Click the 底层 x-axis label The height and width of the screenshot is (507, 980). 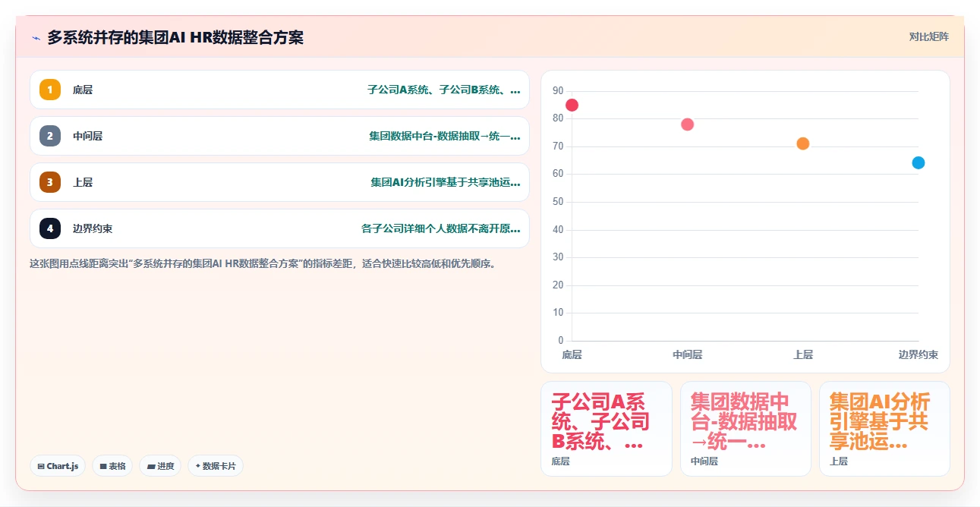click(572, 354)
